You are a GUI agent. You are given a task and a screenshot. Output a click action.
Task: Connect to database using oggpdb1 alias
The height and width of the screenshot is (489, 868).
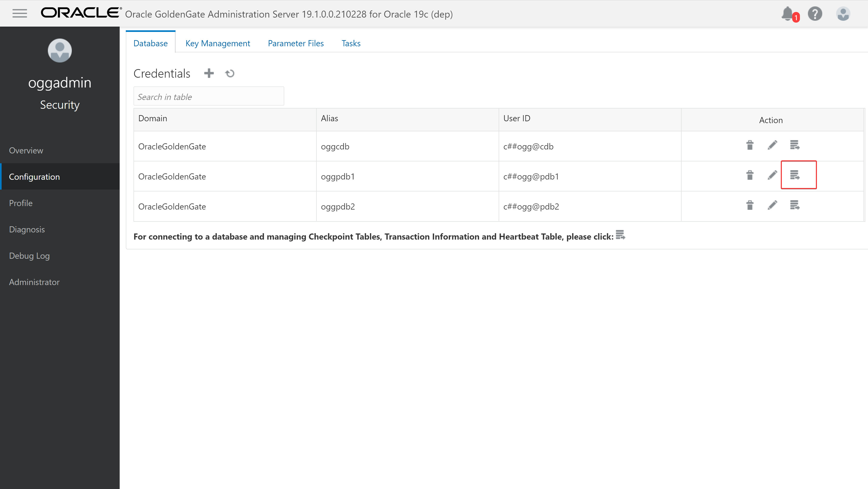(795, 175)
